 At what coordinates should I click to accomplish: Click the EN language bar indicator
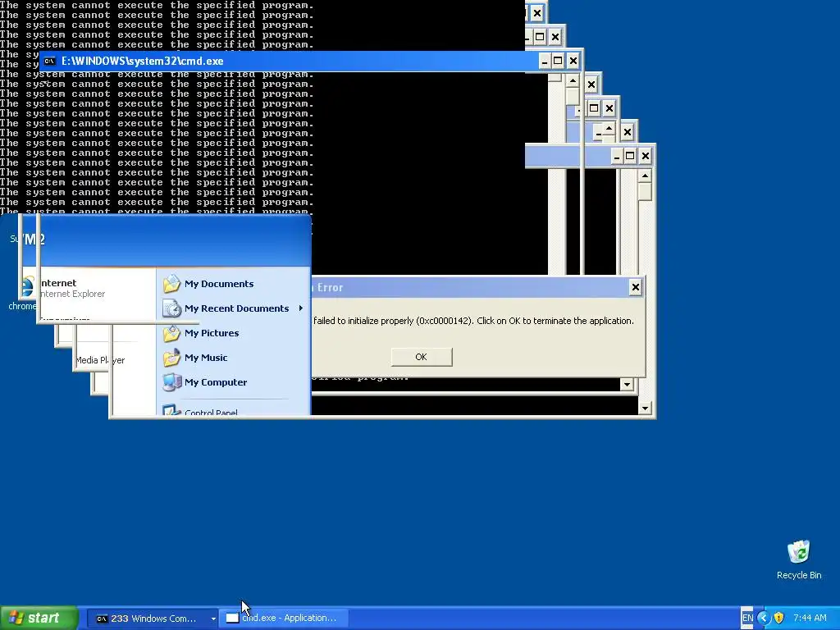click(x=747, y=618)
